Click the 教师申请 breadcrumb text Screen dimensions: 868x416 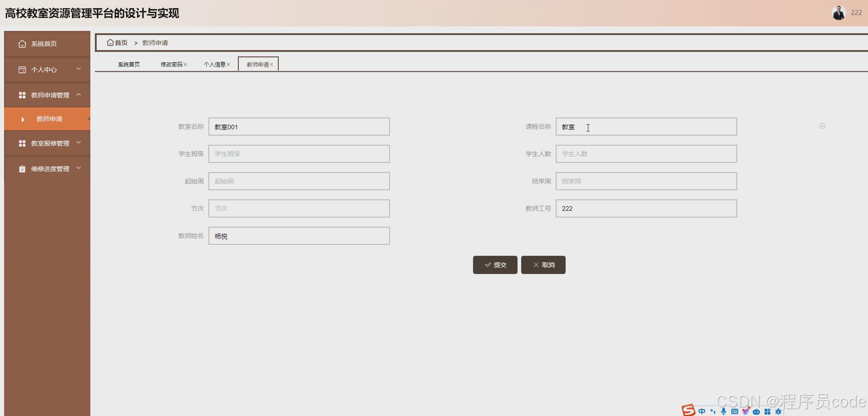pos(155,43)
